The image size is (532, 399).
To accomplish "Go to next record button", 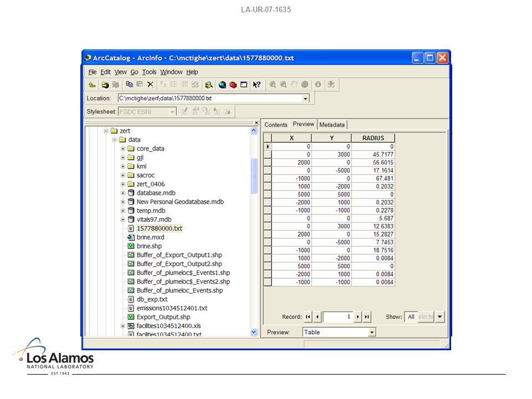I will click(357, 317).
